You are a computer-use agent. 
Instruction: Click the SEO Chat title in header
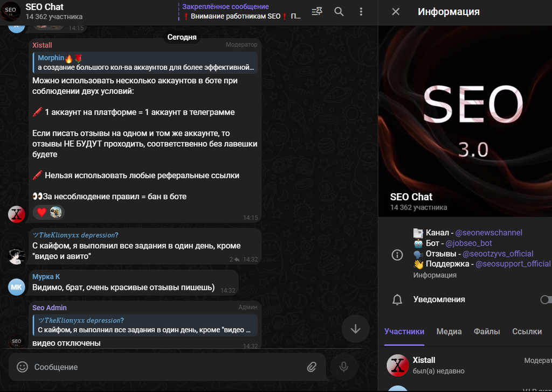click(x=44, y=6)
